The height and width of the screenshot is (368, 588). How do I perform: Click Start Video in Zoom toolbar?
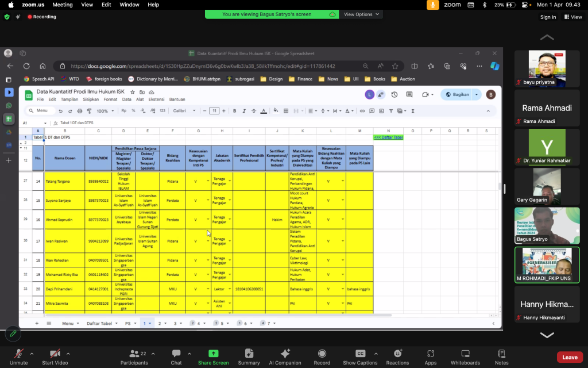pyautogui.click(x=55, y=357)
